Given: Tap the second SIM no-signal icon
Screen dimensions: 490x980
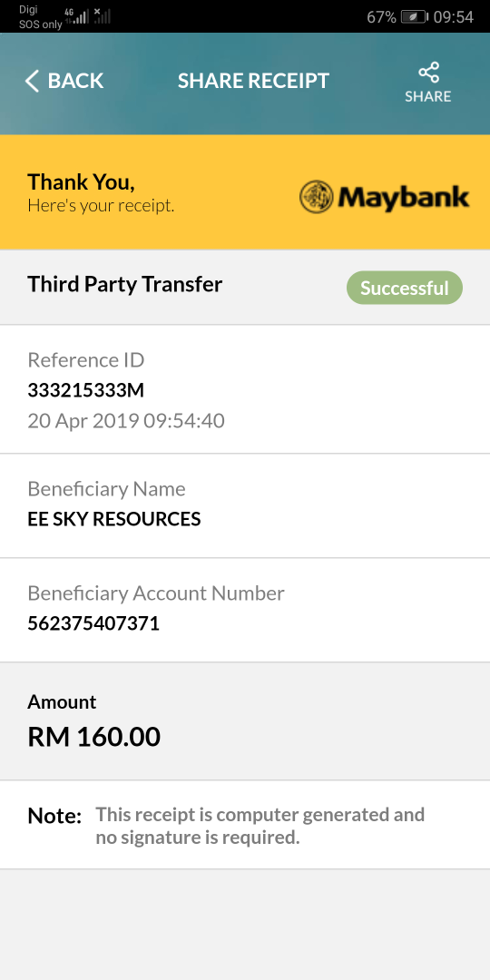Looking at the screenshot, I should pos(102,15).
